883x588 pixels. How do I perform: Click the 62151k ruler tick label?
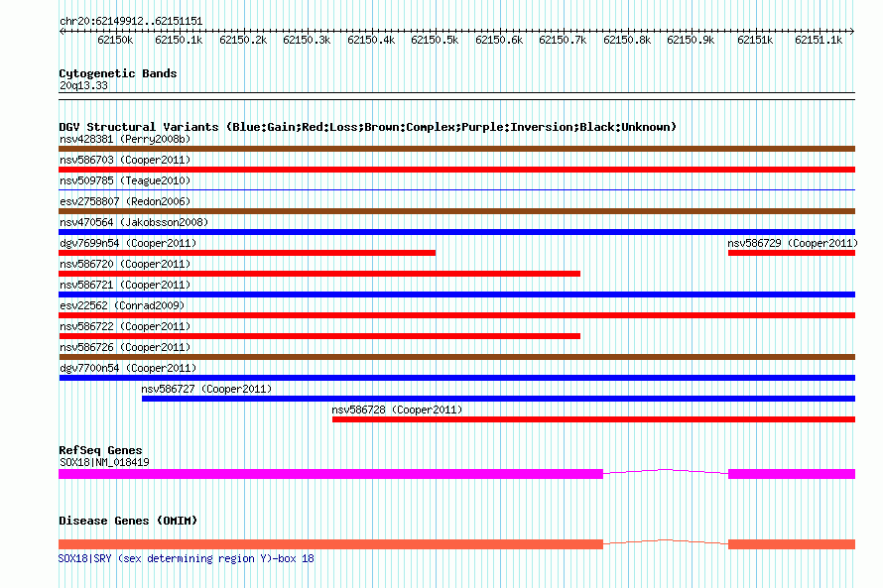[755, 40]
